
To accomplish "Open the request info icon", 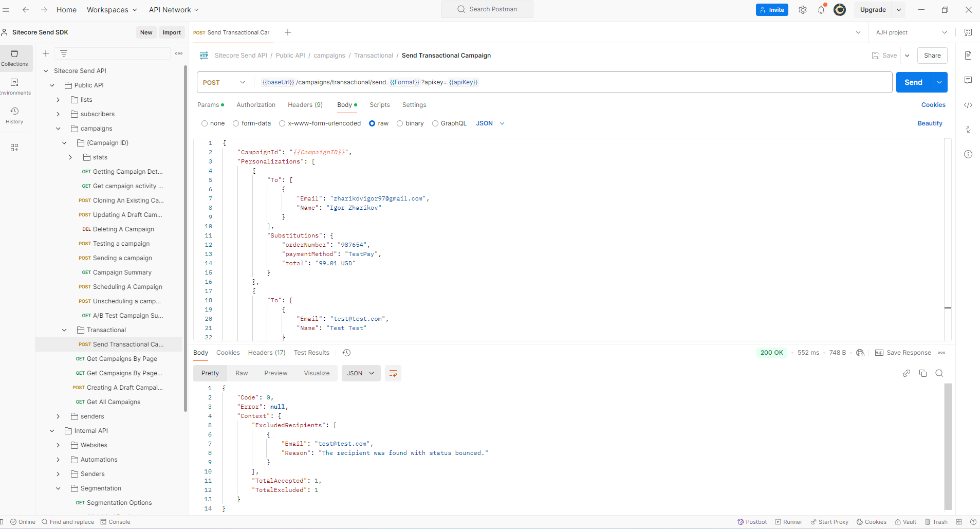I will tap(968, 154).
